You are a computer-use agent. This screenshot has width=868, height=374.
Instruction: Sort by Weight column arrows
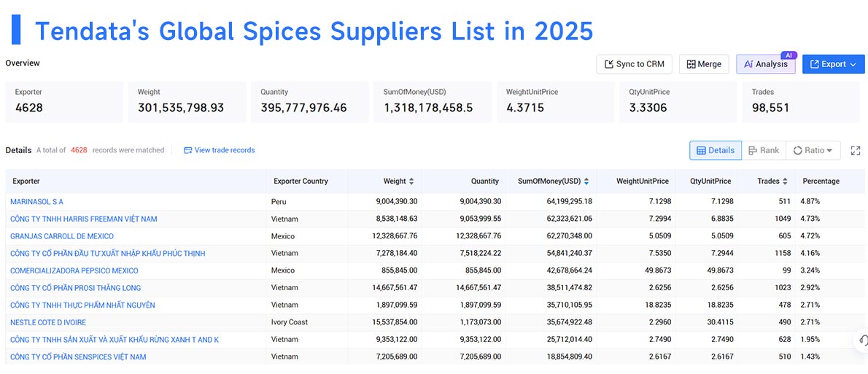(x=411, y=182)
